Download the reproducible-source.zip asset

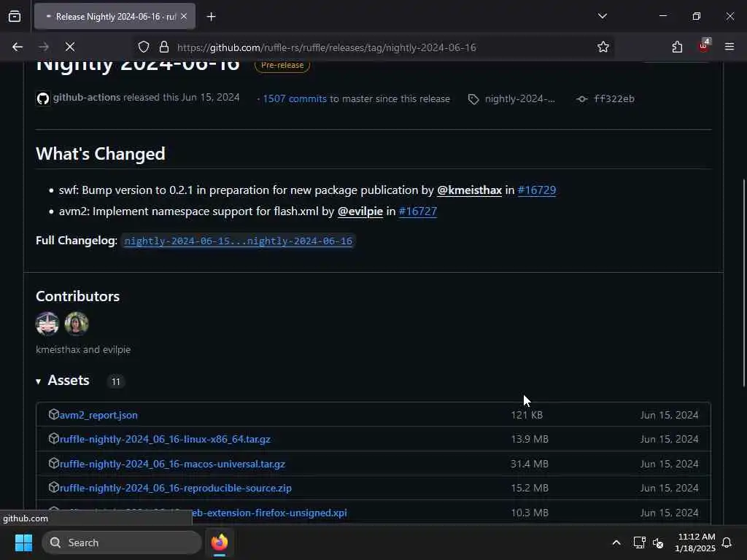175,488
